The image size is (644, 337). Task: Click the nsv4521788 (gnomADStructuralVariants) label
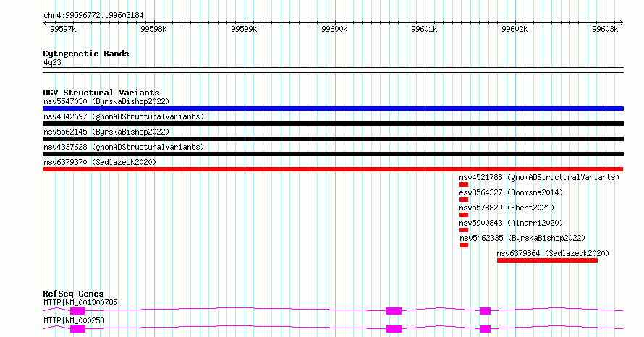[539, 177]
